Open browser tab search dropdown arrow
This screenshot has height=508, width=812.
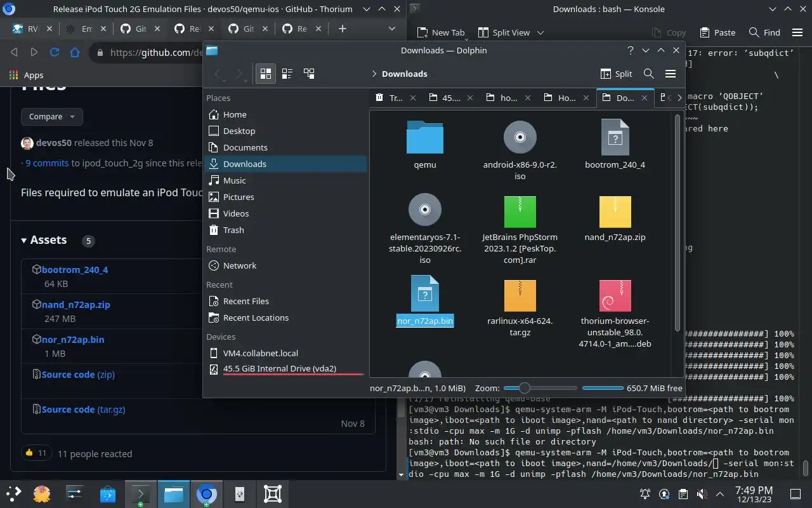[x=392, y=29]
